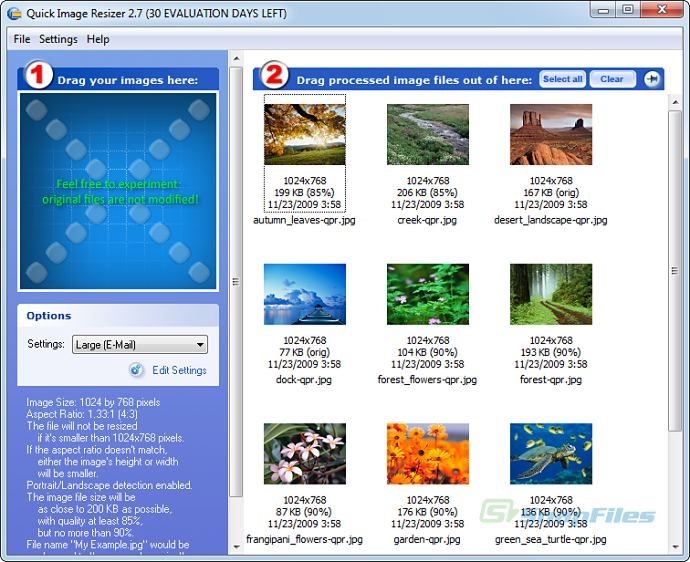Click the right image list scrollbar
Screen dimensions: 690x562
[674, 300]
